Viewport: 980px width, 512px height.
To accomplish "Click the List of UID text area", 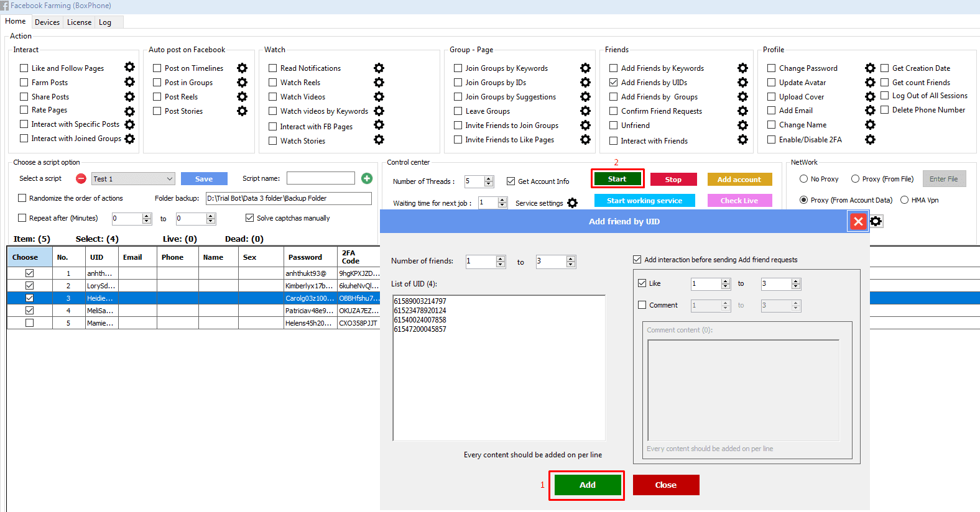I will tap(499, 368).
